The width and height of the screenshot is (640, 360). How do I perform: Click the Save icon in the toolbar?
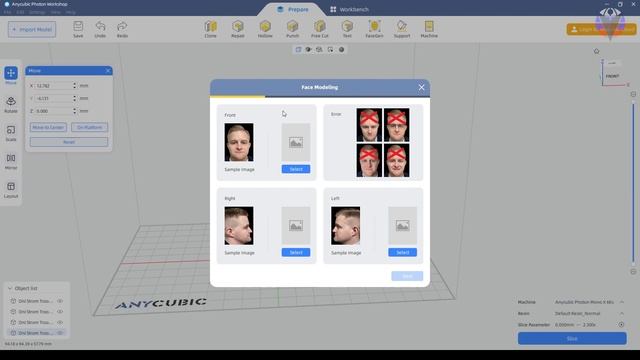[x=78, y=27]
